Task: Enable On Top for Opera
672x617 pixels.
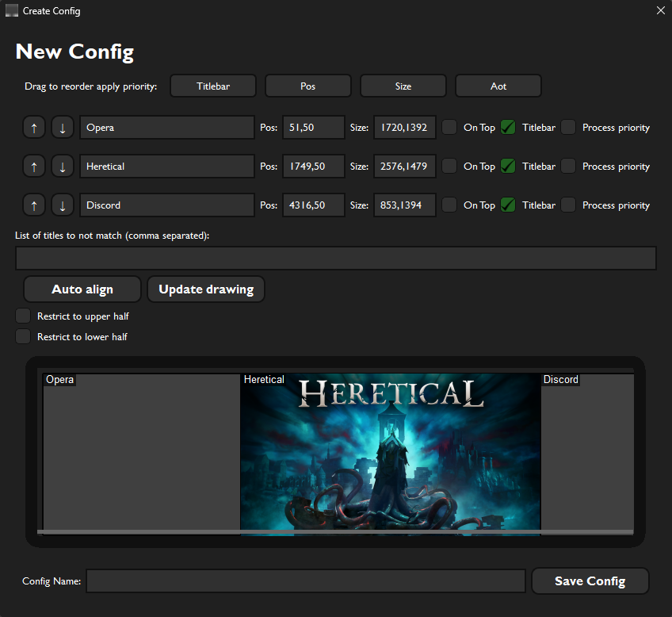Action: click(x=449, y=128)
